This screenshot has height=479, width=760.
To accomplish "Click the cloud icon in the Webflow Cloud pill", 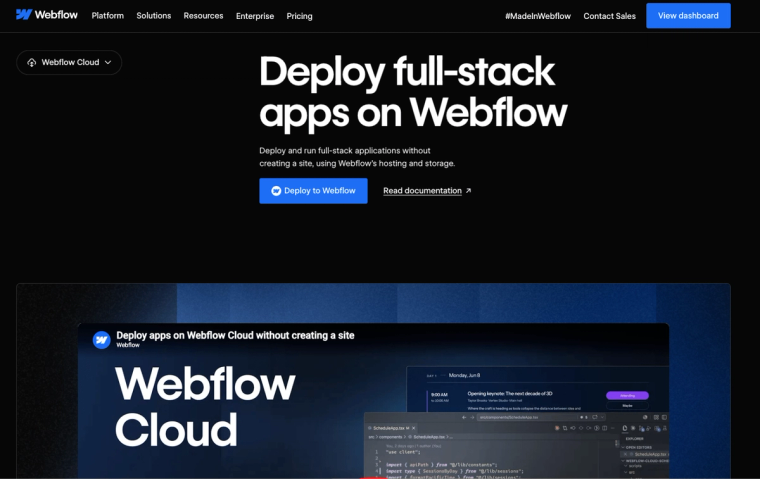I will pos(32,63).
